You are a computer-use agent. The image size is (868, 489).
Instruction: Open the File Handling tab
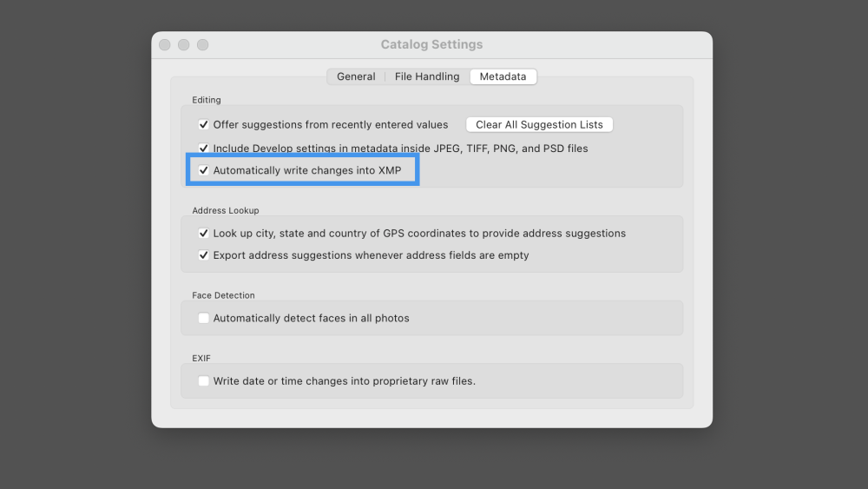pyautogui.click(x=427, y=76)
